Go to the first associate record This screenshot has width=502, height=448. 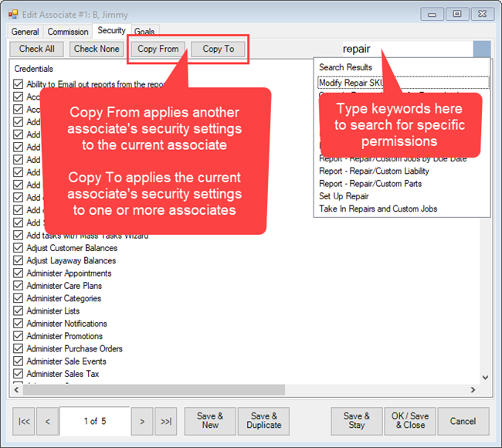25,421
